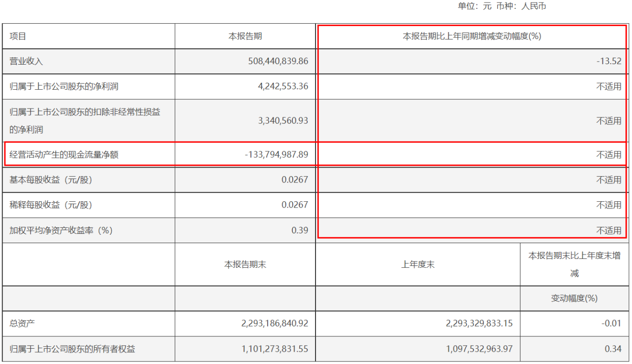The width and height of the screenshot is (632, 364).
Task: Click 0.0267 in the 基本每股收益 row
Action: click(295, 180)
